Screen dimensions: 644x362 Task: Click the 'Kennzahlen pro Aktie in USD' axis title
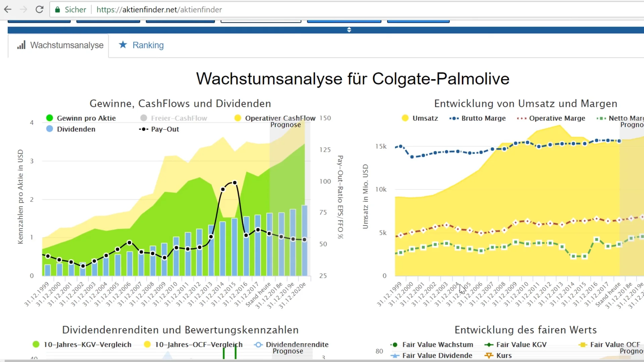(x=20, y=197)
